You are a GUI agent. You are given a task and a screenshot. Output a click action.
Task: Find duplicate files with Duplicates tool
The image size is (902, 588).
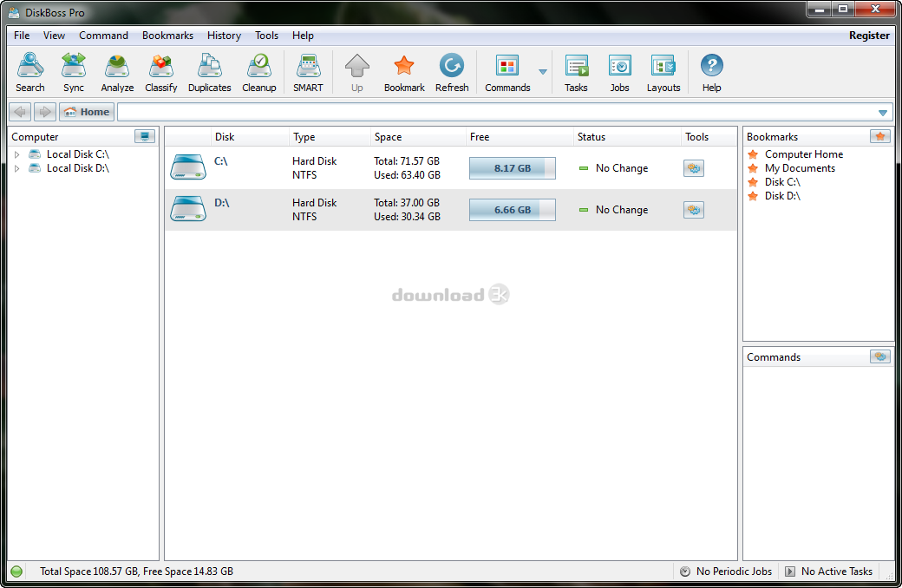209,73
